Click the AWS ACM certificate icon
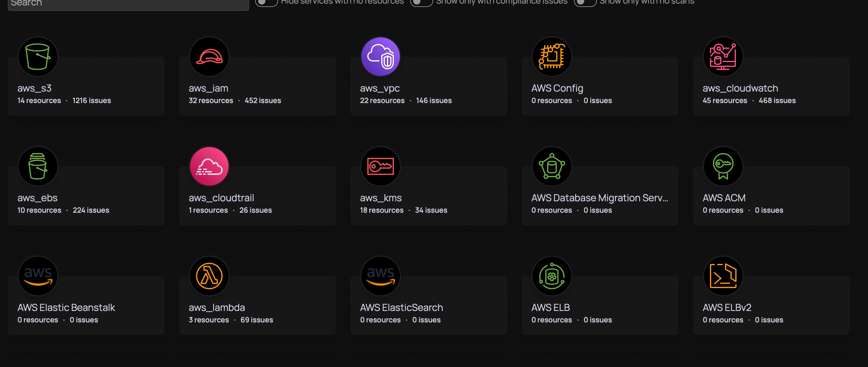868x367 pixels. coord(723,166)
